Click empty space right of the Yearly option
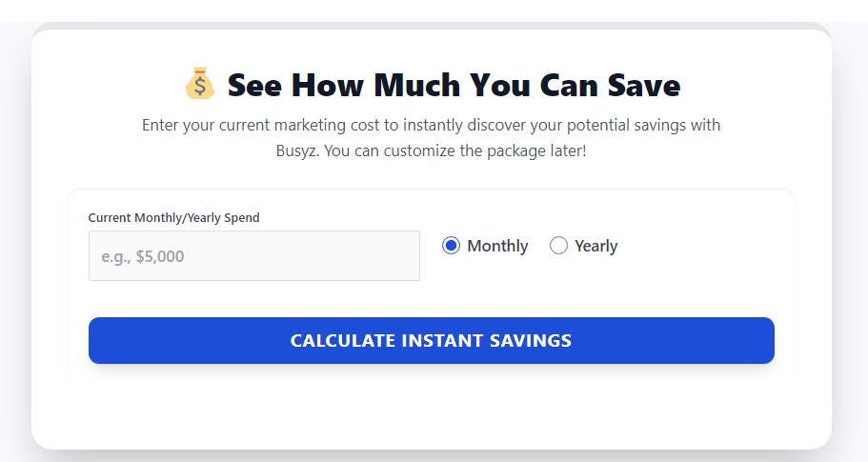 [705, 246]
